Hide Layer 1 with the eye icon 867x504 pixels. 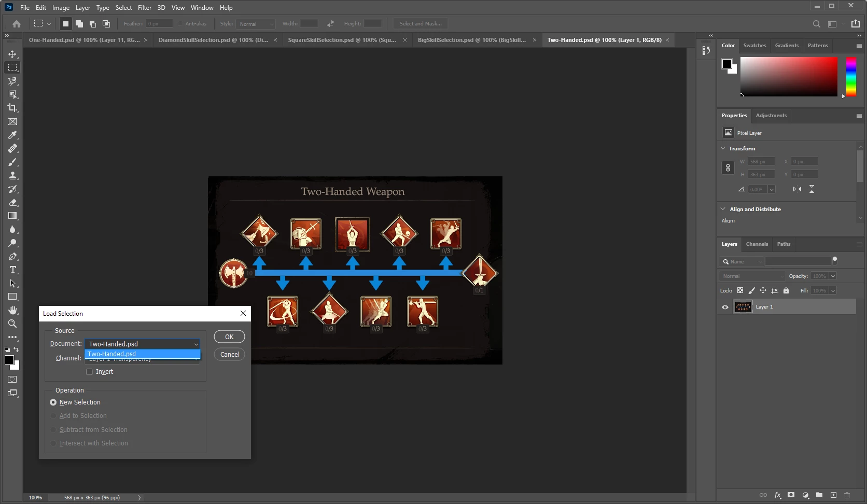725,307
